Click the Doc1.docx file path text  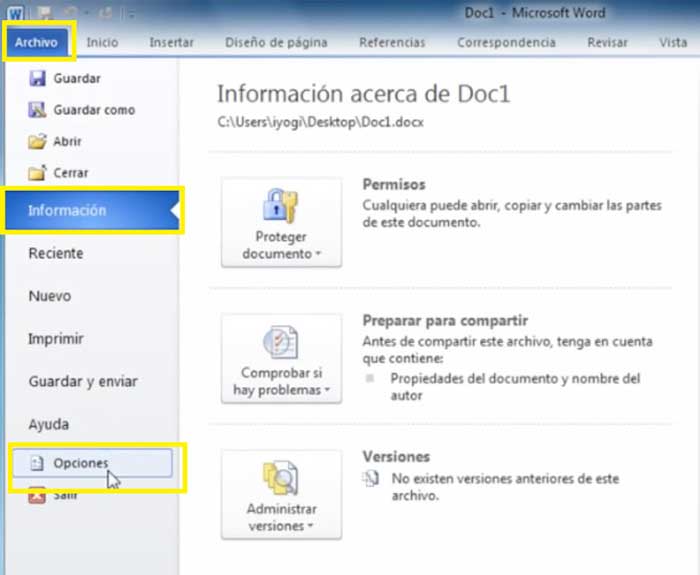(321, 122)
